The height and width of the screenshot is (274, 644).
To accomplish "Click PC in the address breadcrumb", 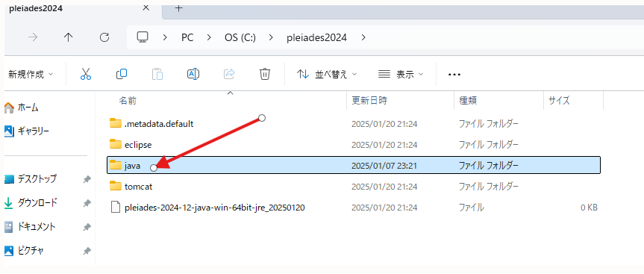I will click(x=187, y=37).
